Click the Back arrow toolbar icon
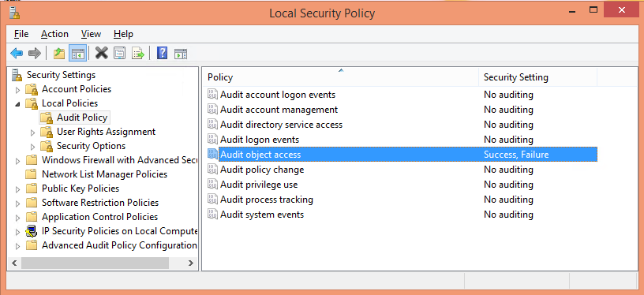 coord(17,53)
